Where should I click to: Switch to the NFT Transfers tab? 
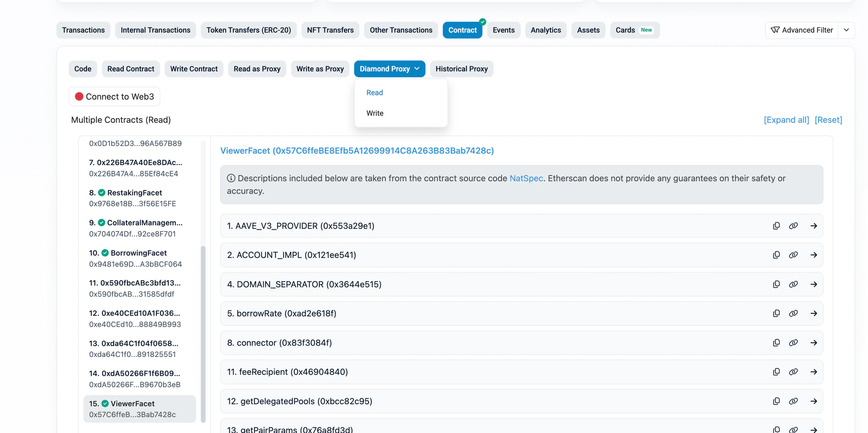click(x=330, y=30)
